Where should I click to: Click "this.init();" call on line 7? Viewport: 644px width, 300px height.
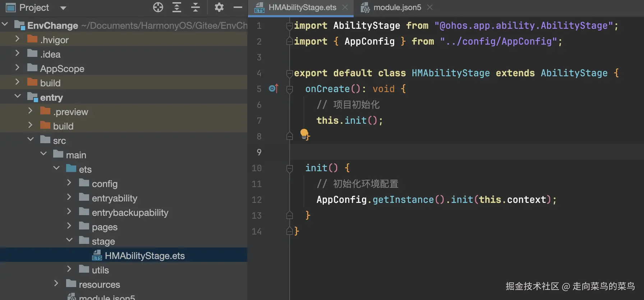tap(350, 121)
